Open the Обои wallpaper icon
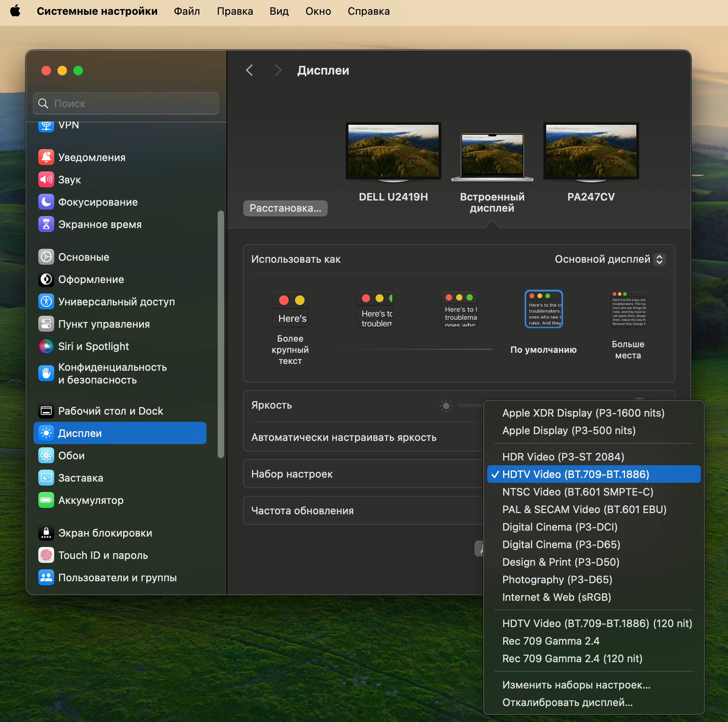Screen dimensions: 728x722 [46, 456]
